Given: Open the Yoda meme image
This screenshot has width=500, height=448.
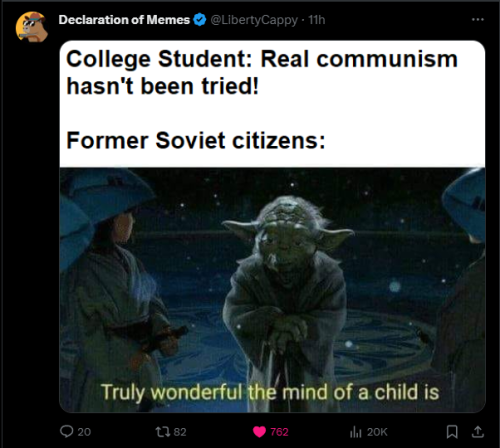Looking at the screenshot, I should pyautogui.click(x=272, y=289).
